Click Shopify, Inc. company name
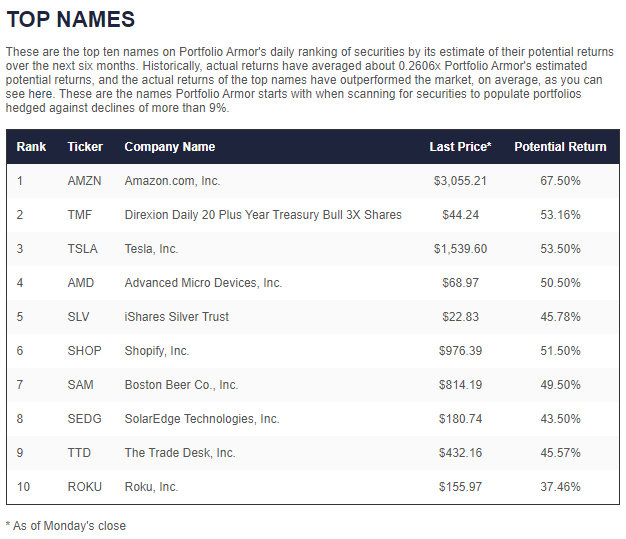The image size is (626, 539). 156,351
